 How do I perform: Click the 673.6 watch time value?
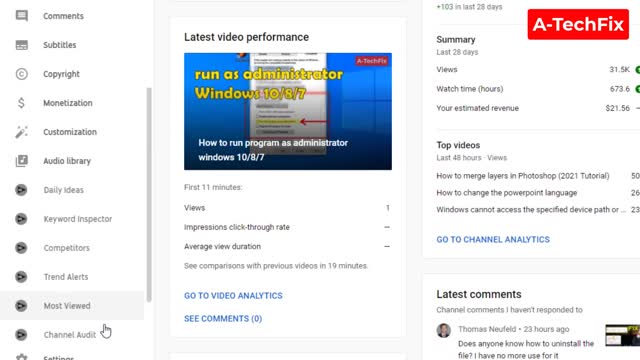tap(620, 89)
